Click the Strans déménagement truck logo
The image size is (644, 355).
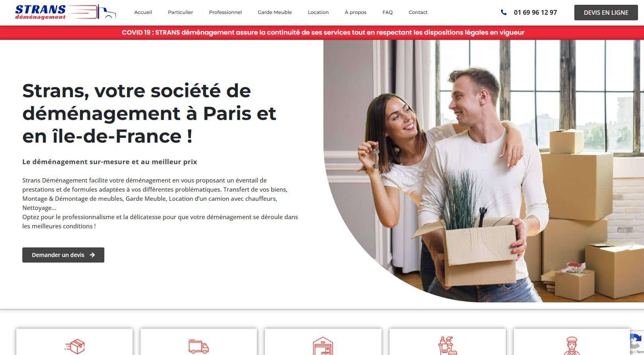(x=65, y=12)
